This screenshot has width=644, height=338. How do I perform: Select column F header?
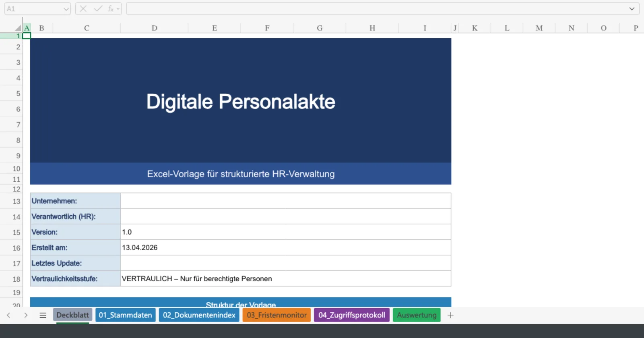[267, 28]
